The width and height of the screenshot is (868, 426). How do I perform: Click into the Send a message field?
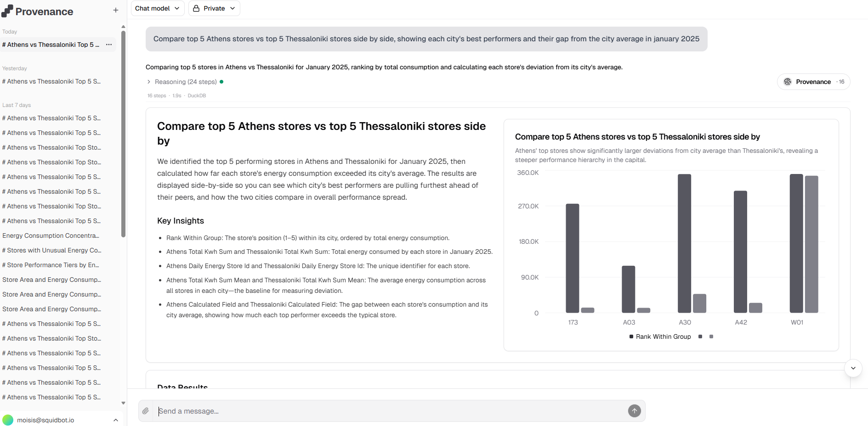point(391,411)
